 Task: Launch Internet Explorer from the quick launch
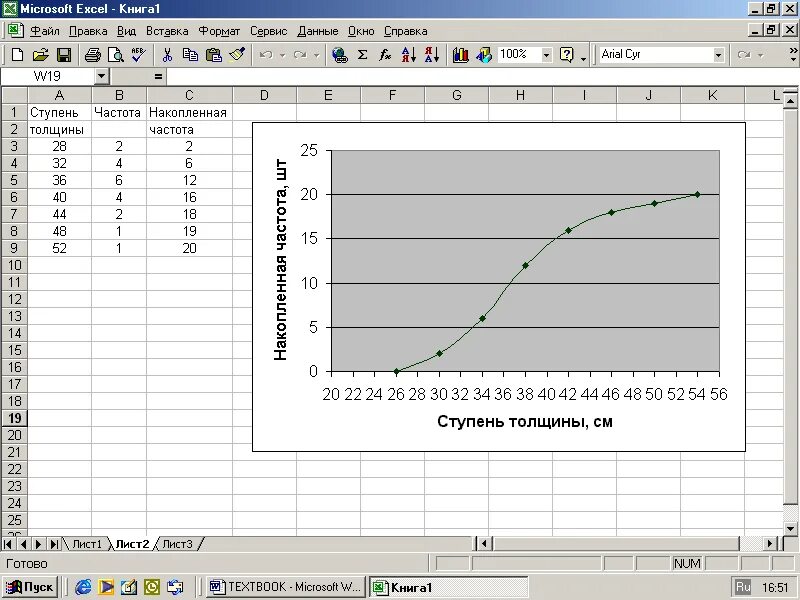click(83, 587)
